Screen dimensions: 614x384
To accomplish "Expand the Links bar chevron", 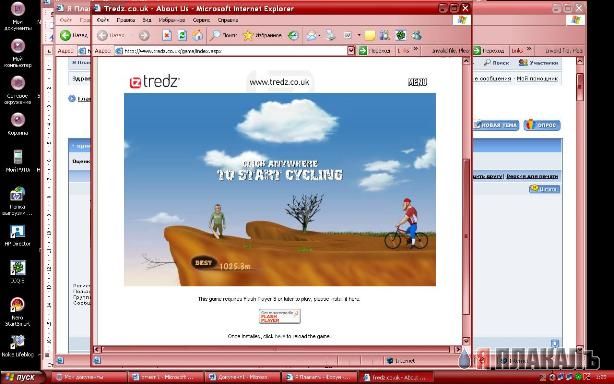I will (x=416, y=50).
